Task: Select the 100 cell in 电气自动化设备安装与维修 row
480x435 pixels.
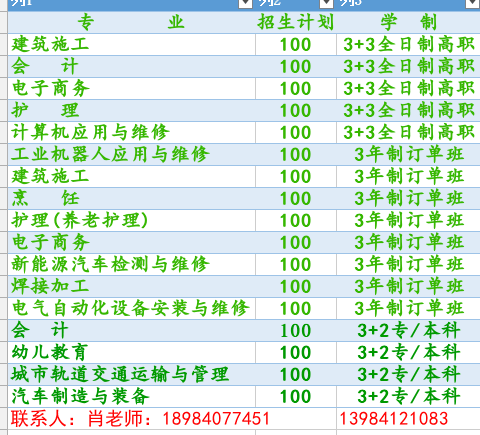Action: 296,308
